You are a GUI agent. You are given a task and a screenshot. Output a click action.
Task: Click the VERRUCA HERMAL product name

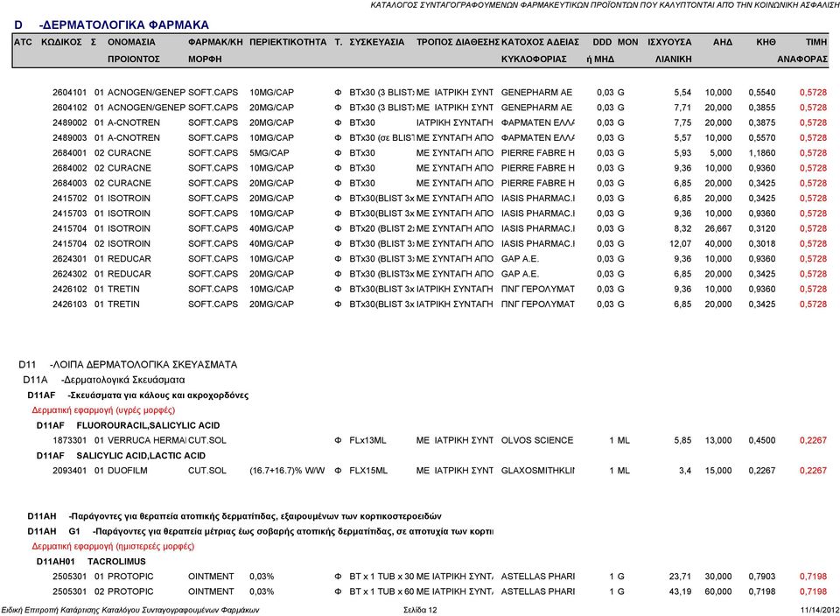tap(147, 440)
